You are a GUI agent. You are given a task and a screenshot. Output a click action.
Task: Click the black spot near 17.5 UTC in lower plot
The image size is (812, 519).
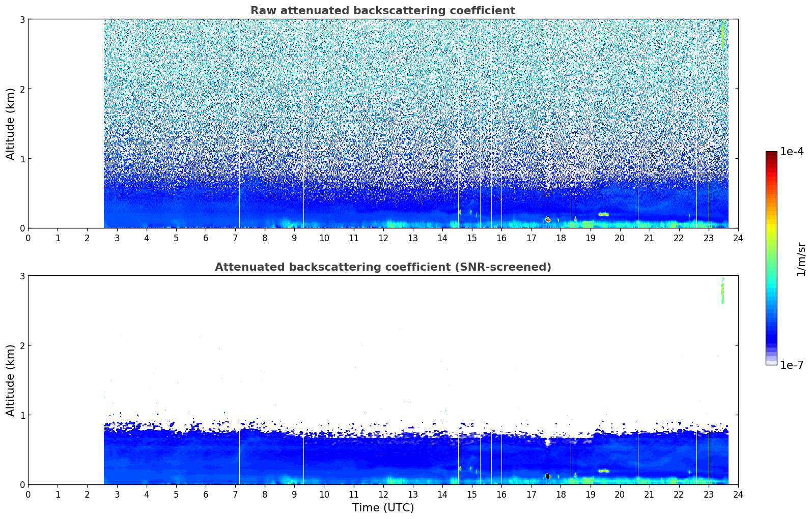(548, 476)
